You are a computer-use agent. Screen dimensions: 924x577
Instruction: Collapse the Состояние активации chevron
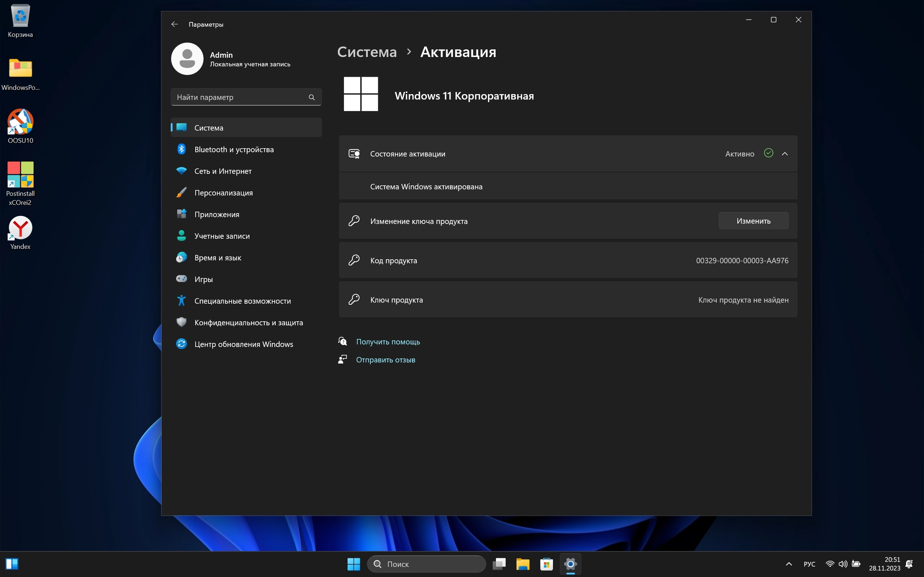[x=785, y=154]
